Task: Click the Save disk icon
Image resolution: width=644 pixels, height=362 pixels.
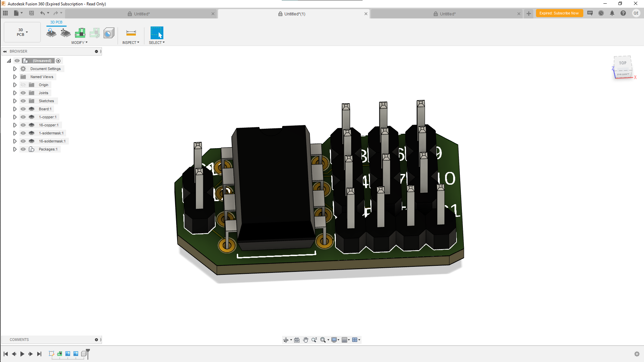Action: [x=32, y=13]
